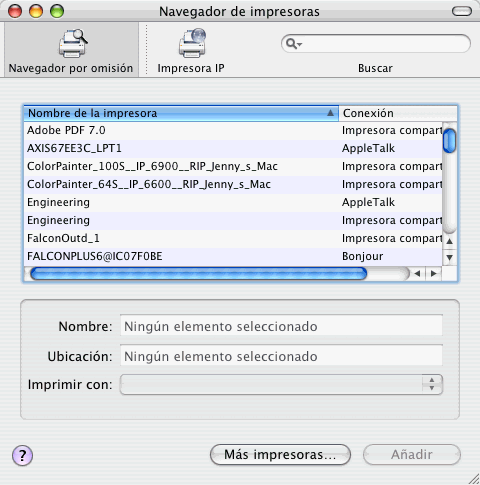Click the Añadir button

(x=412, y=454)
